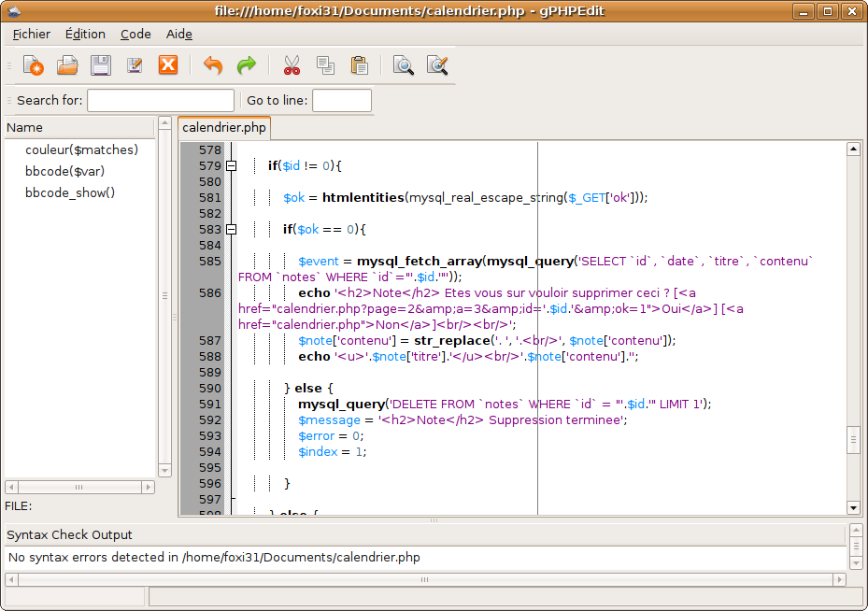Image resolution: width=868 pixels, height=611 pixels.
Task: Redo with the green arrow icon
Action: tap(247, 65)
